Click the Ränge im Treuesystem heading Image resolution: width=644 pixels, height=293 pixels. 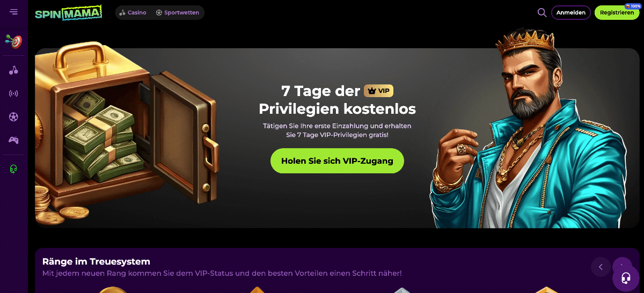tap(96, 261)
